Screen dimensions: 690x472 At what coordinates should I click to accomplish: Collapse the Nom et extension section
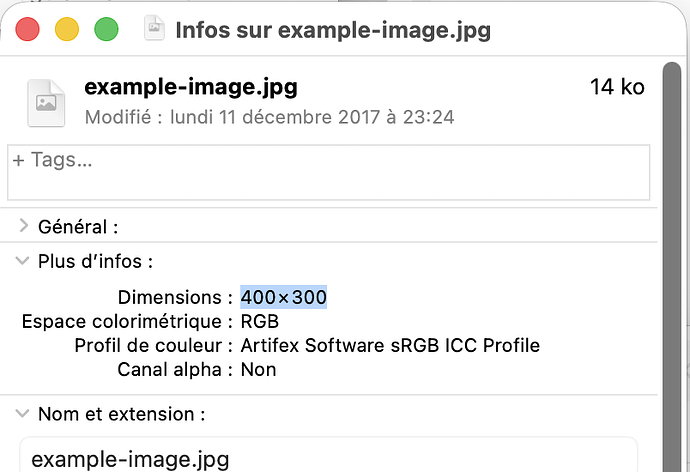[x=22, y=413]
